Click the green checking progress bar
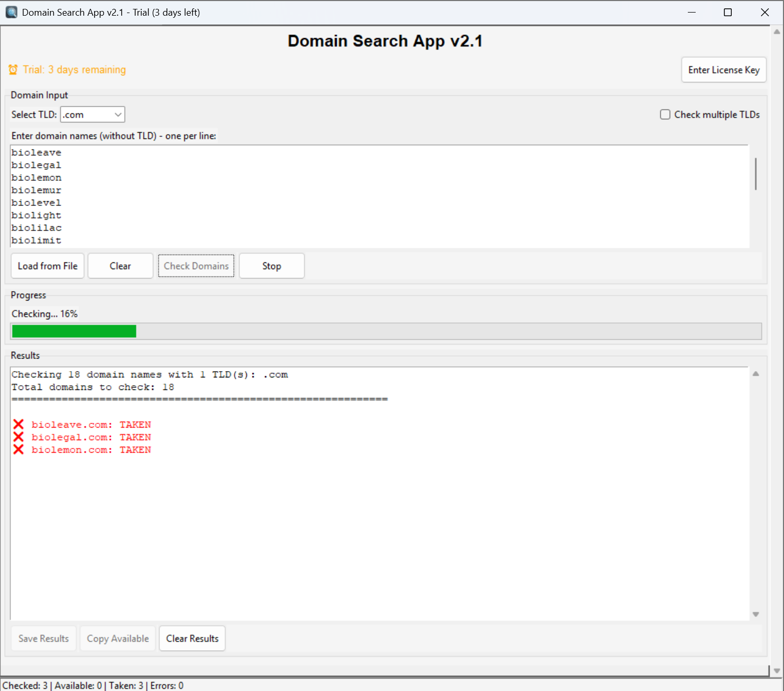This screenshot has height=691, width=784. 74,331
